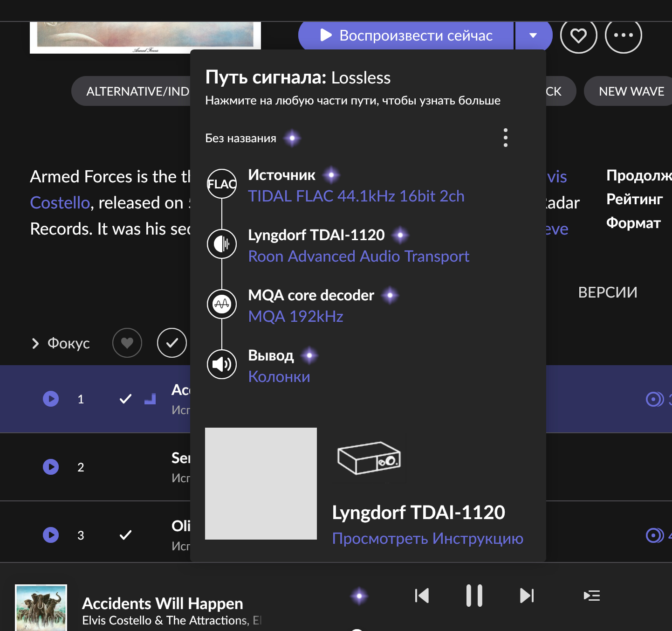Open the queue list icon
The image size is (672, 631).
pyautogui.click(x=591, y=596)
